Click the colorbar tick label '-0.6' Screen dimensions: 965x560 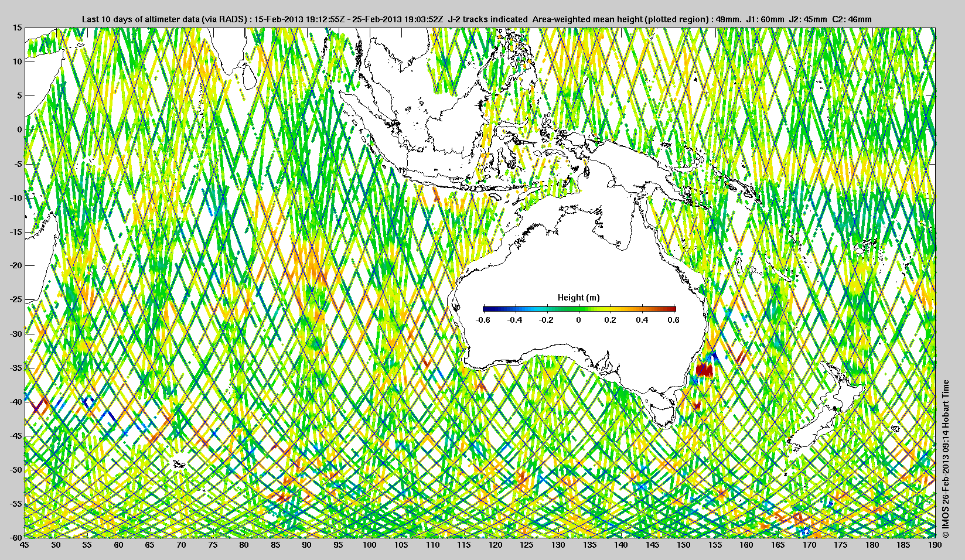point(483,320)
